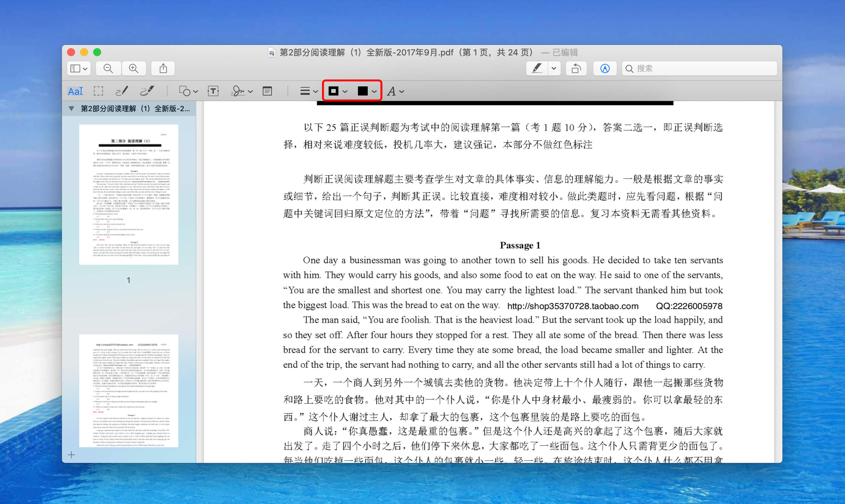Open the Border Color picker
The image size is (845, 504).
(x=338, y=91)
